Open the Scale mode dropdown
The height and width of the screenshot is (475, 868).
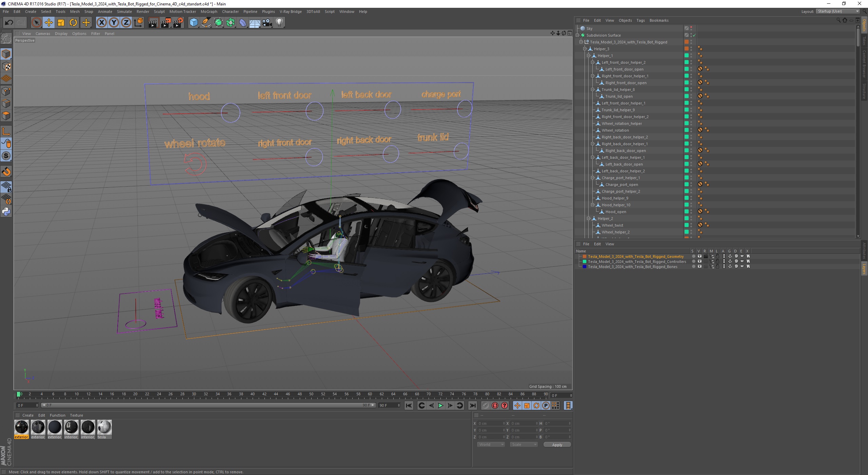point(524,444)
